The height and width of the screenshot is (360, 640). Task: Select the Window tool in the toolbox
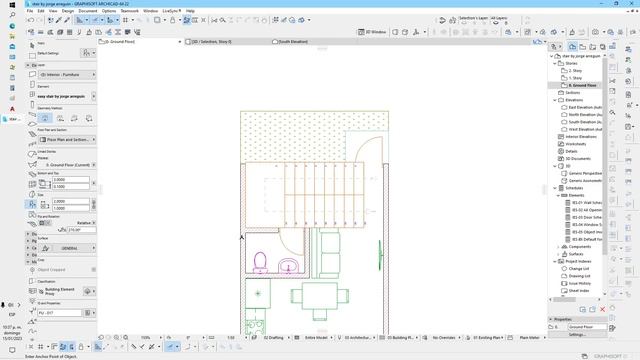[x=32, y=94]
